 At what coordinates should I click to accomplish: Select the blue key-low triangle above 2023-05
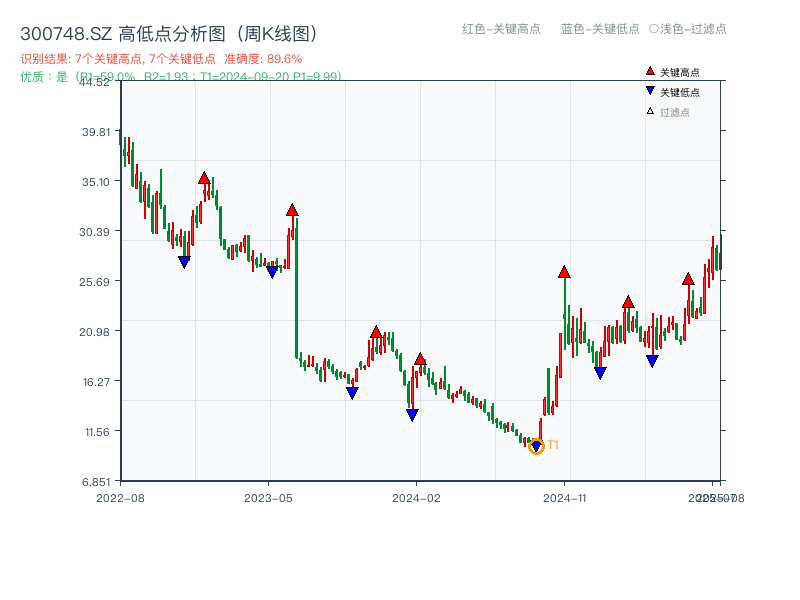[x=272, y=272]
